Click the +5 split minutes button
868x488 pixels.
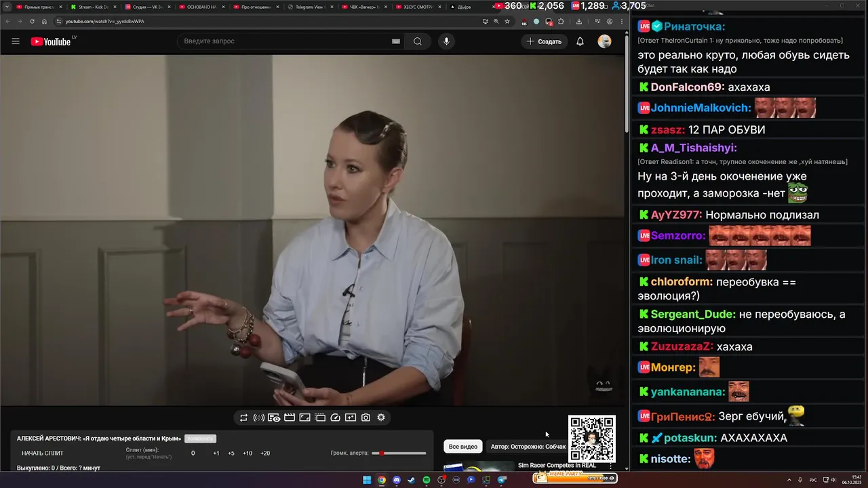point(231,453)
